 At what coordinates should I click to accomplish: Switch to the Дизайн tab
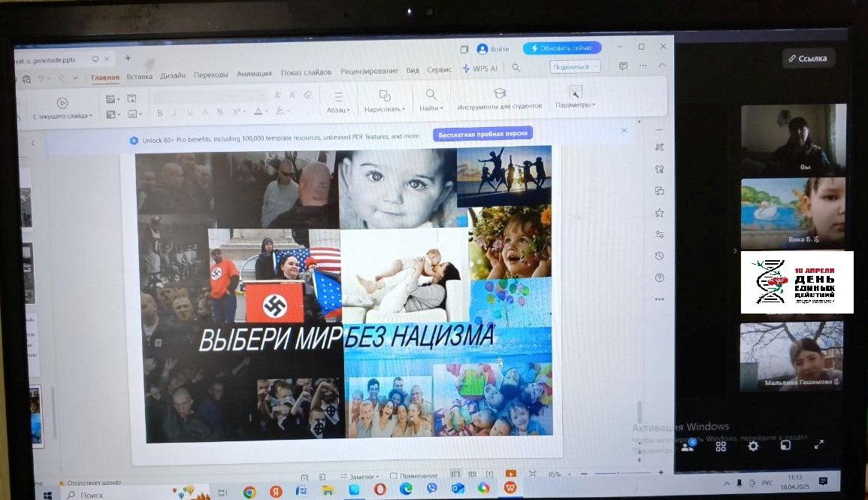coord(173,75)
